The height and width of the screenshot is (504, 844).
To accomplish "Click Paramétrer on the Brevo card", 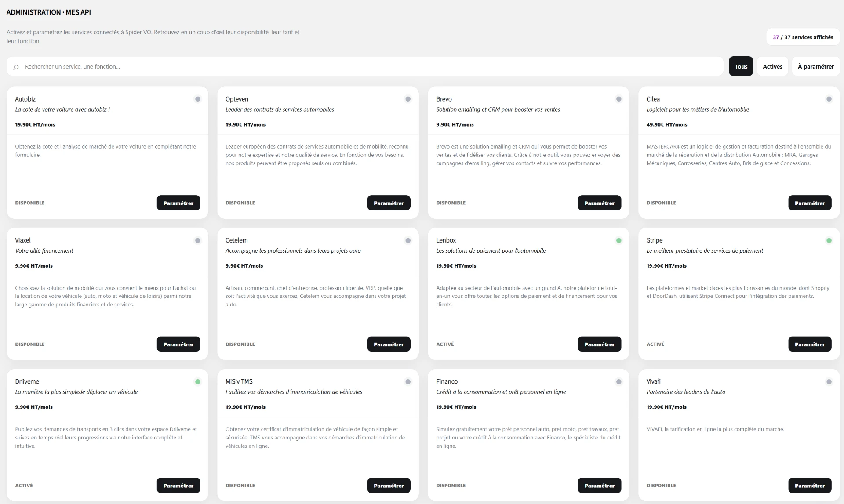I will 599,203.
